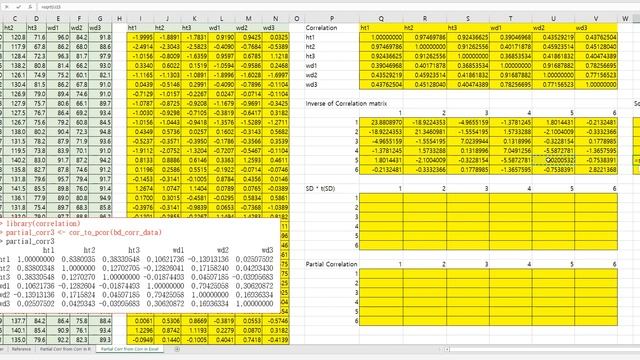640x360 pixels.
Task: Select column S header
Action: coord(468,18)
